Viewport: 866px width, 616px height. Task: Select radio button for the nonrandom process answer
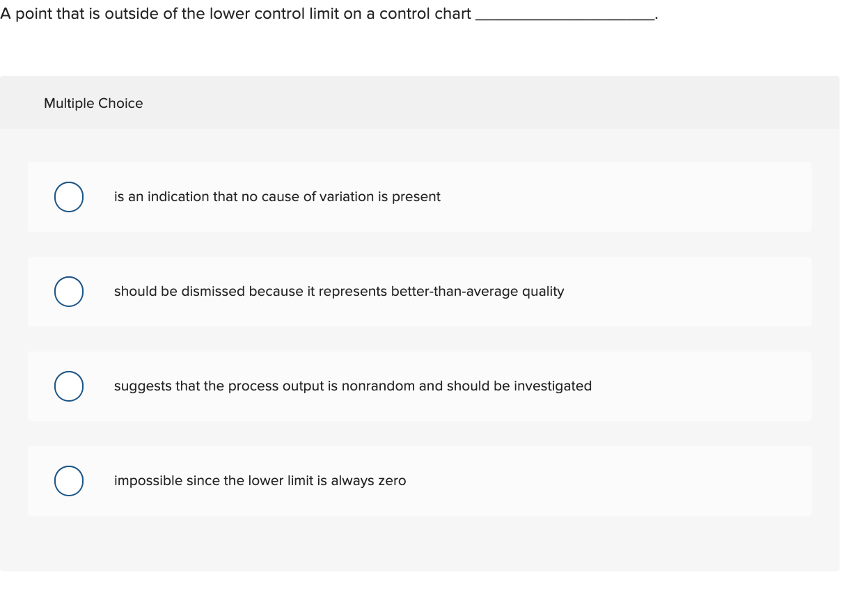coord(68,386)
